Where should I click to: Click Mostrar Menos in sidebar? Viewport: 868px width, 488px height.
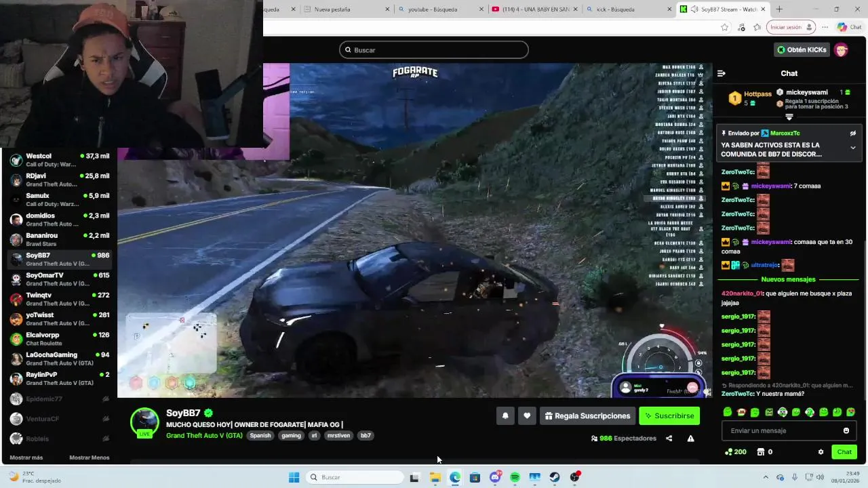tap(90, 457)
